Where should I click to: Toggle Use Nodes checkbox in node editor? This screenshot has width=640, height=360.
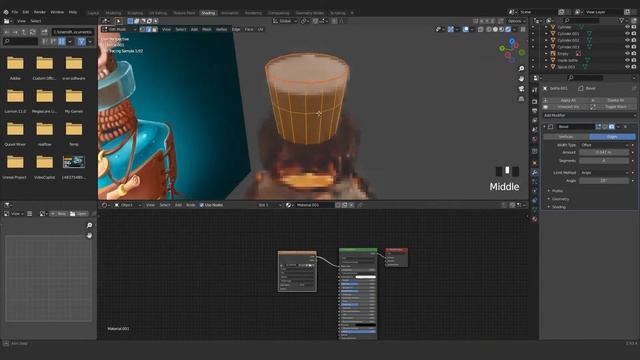coord(202,205)
